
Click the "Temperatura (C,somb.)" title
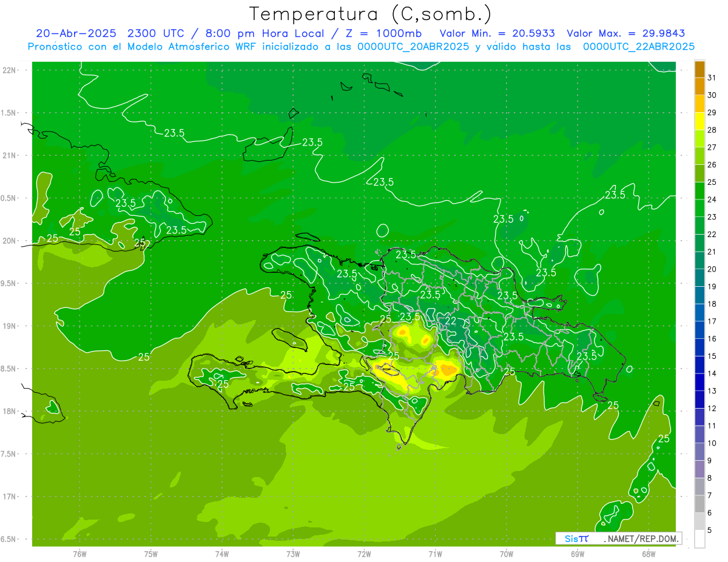(371, 14)
